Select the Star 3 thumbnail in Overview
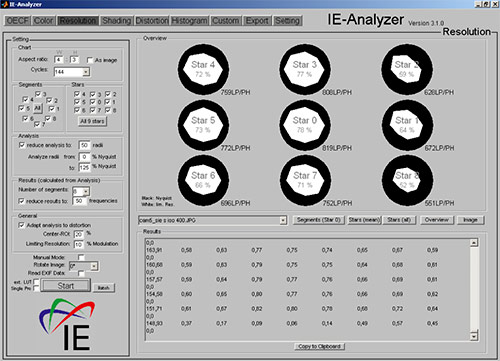Image resolution: width=500 pixels, height=361 pixels. [305, 69]
